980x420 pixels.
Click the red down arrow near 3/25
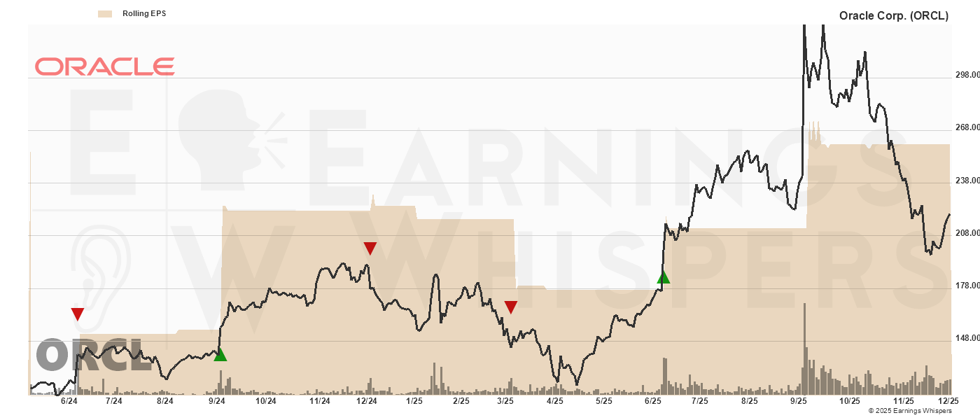(511, 307)
